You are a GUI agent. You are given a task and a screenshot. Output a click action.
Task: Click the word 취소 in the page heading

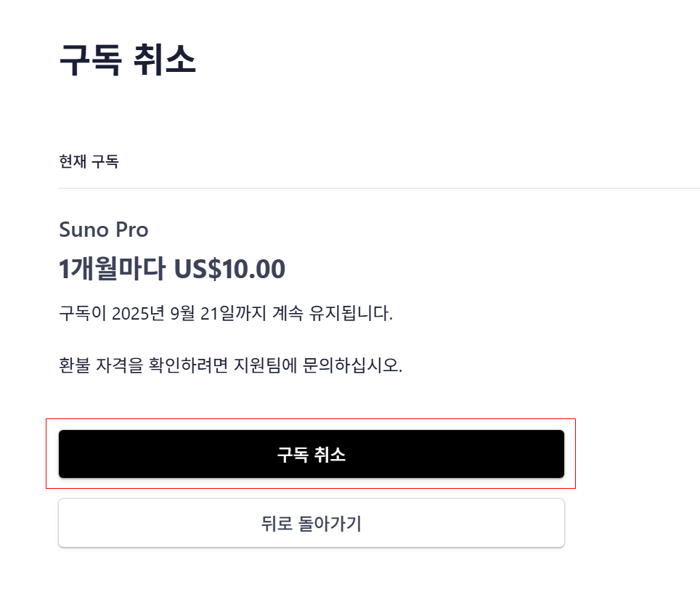165,60
